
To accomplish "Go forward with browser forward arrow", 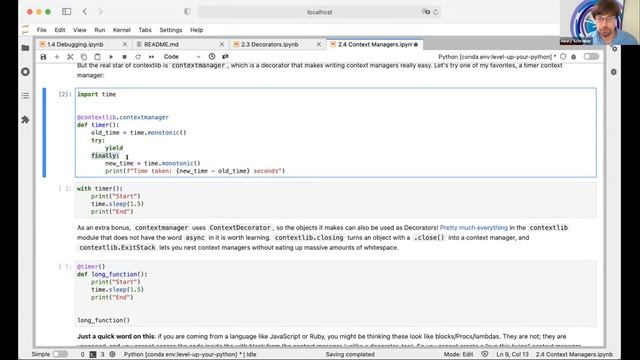I will click(x=100, y=12).
